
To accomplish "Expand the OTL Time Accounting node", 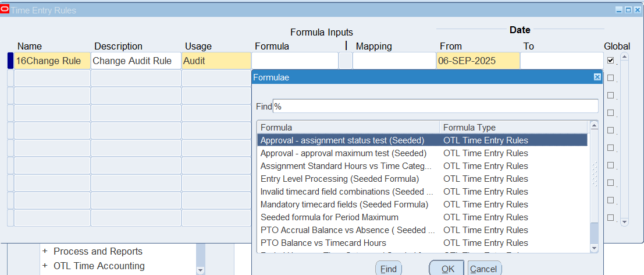I will 45,266.
